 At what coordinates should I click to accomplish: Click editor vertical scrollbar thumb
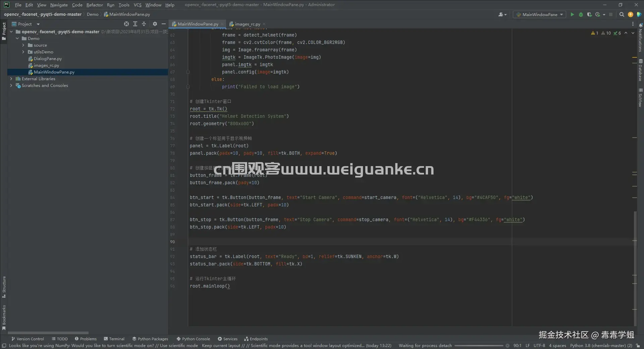[635, 268]
